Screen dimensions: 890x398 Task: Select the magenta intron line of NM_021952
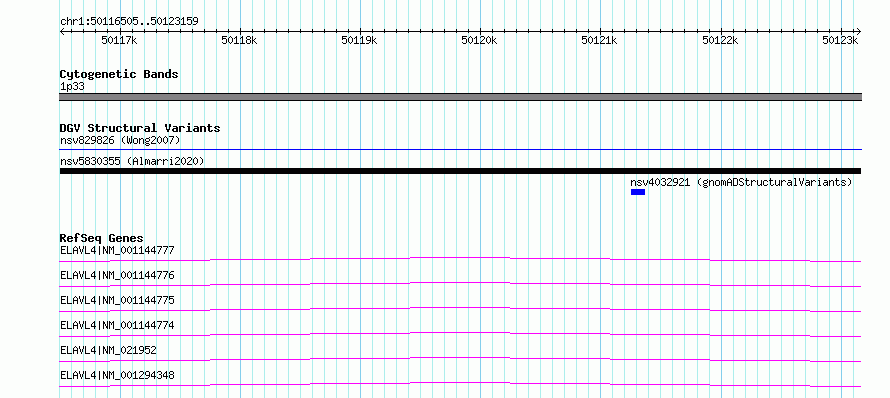460,359
